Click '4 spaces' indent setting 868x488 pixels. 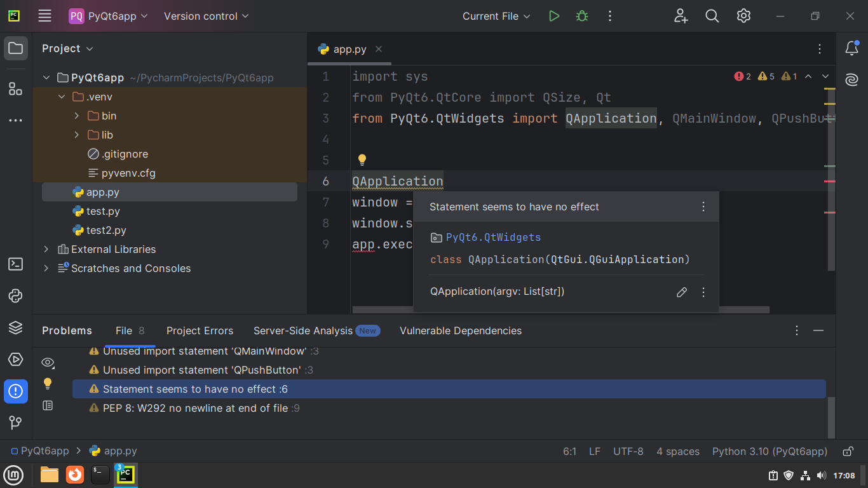coord(677,451)
